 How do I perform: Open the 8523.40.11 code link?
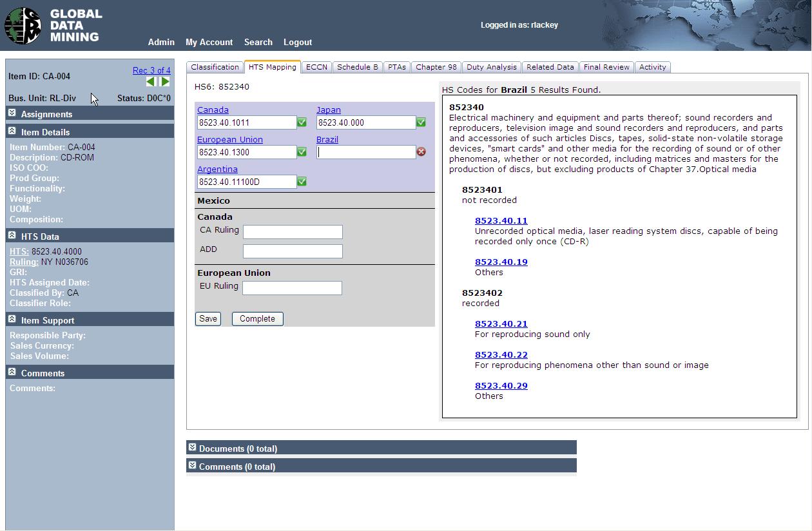click(501, 221)
